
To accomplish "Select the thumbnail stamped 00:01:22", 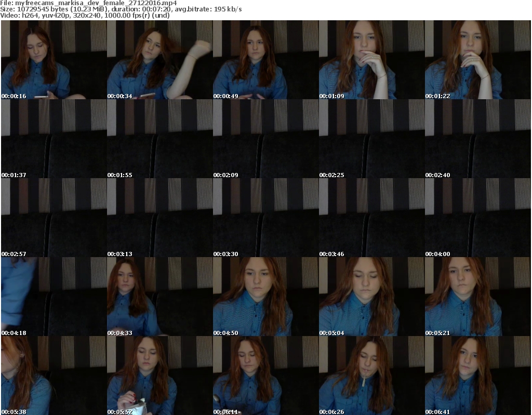I will click(478, 60).
